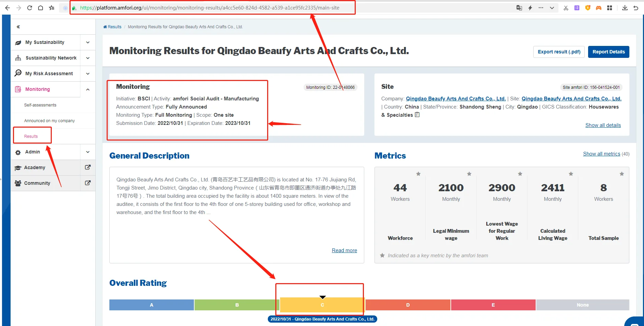This screenshot has width=644, height=326.
Task: Click Read more in General Description
Action: [x=344, y=250]
